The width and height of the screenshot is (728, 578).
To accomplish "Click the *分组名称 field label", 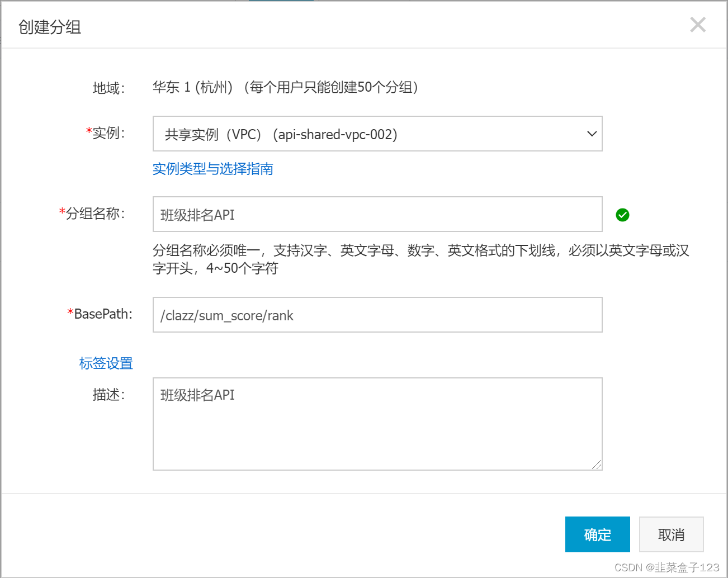I will [92, 214].
